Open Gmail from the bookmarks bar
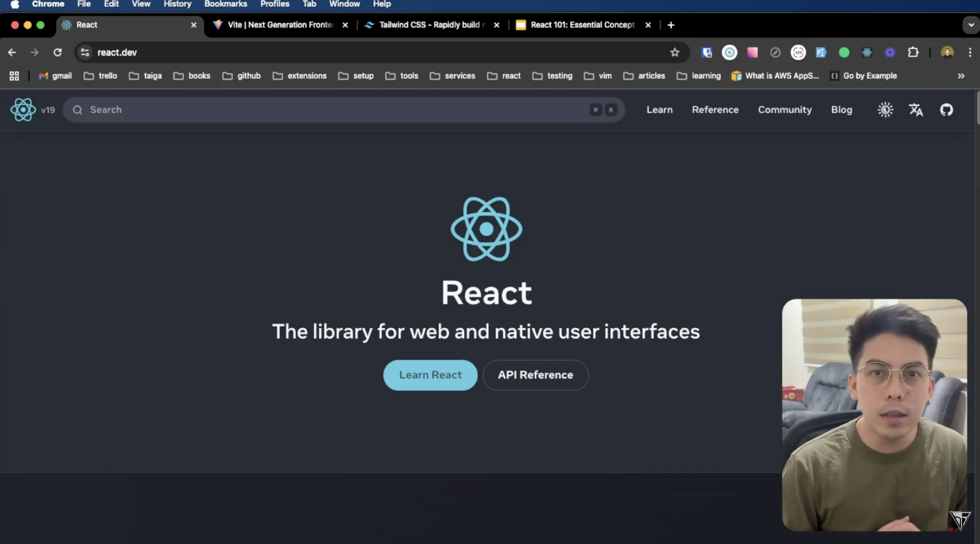 pyautogui.click(x=55, y=76)
